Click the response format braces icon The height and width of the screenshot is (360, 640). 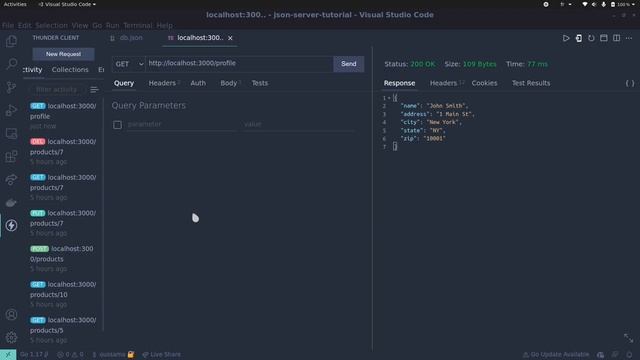tap(630, 83)
